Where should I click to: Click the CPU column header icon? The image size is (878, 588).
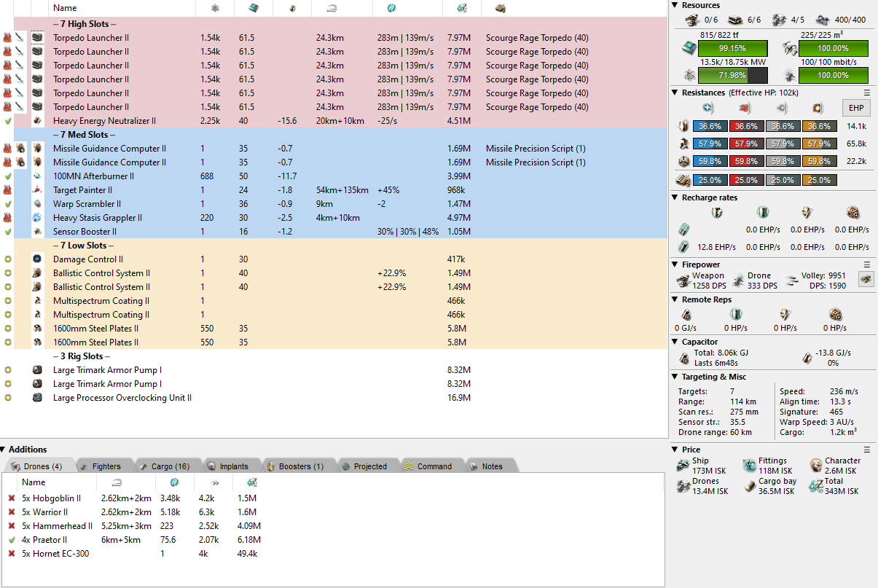point(253,8)
